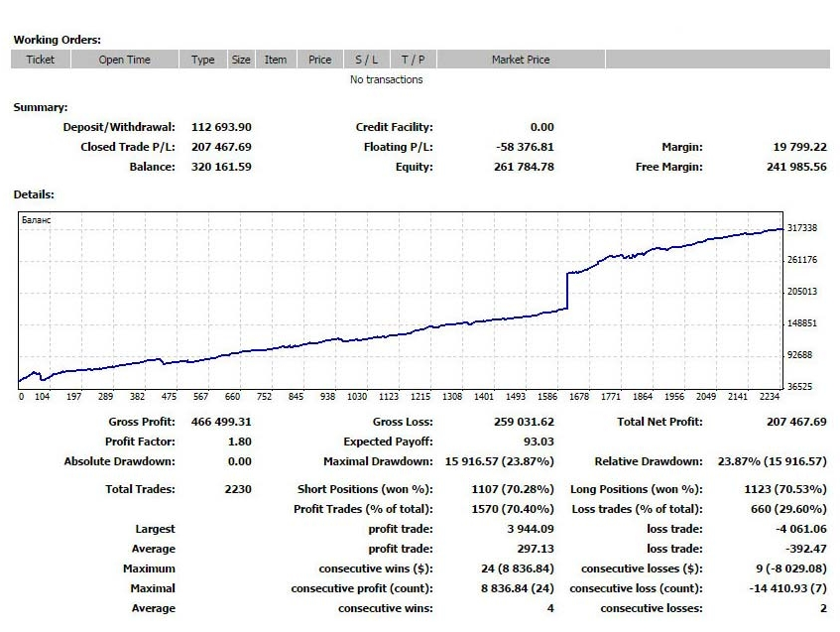Click the Working Orders section heading
The height and width of the screenshot is (632, 840).
tap(57, 40)
